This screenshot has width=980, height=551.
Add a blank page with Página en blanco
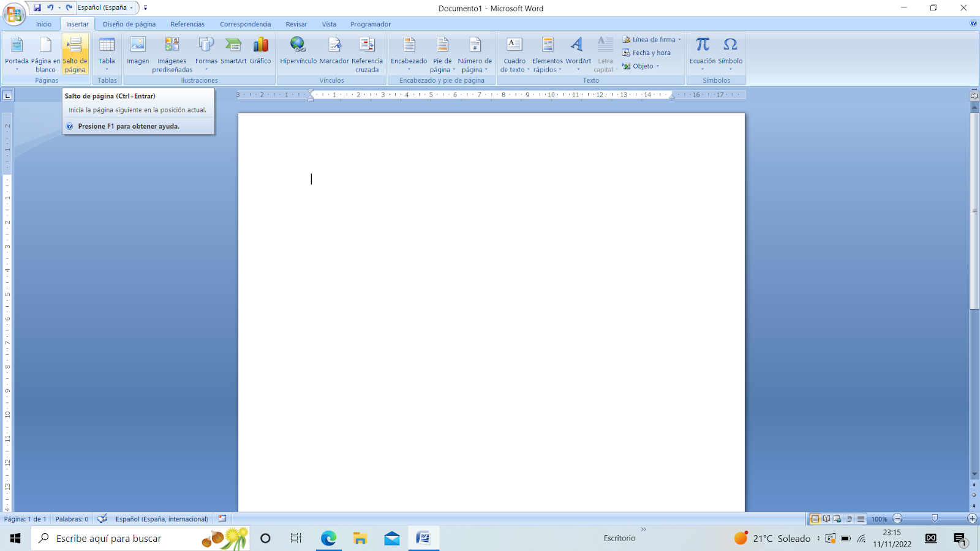click(45, 54)
